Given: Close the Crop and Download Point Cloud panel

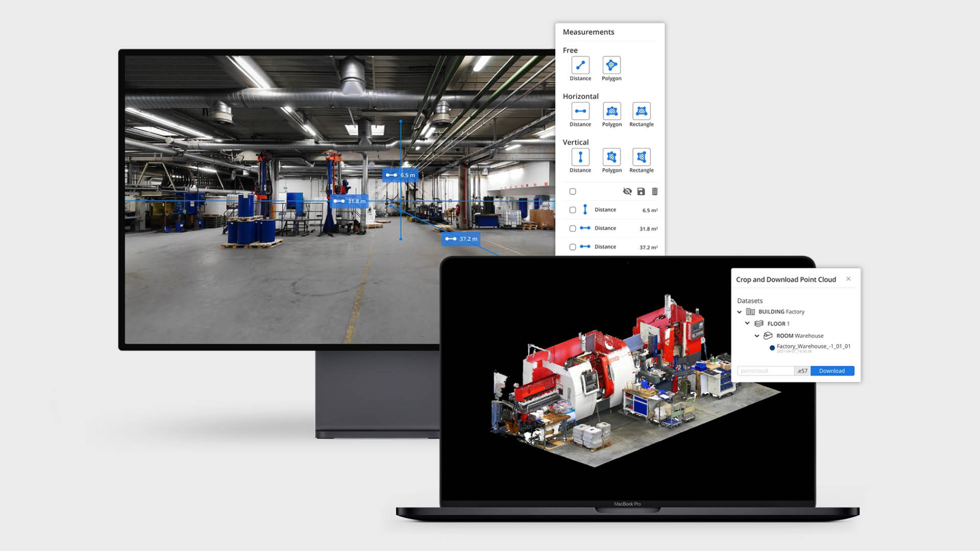Looking at the screenshot, I should (x=849, y=279).
